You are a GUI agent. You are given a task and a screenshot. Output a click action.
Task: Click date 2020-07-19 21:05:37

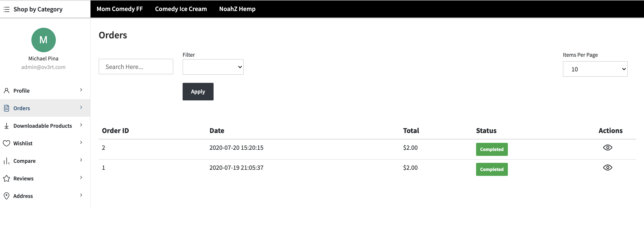pyautogui.click(x=236, y=168)
